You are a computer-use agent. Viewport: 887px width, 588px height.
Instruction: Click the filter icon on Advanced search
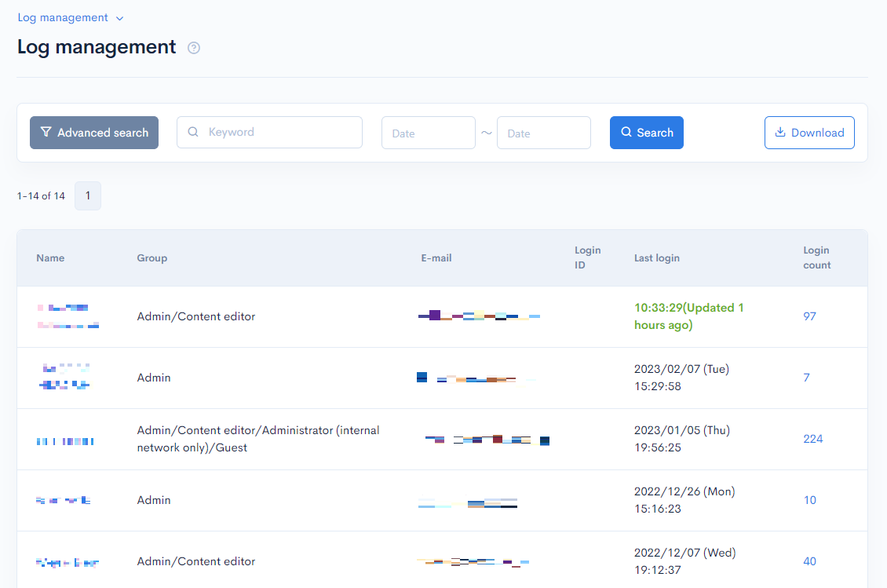tap(46, 133)
